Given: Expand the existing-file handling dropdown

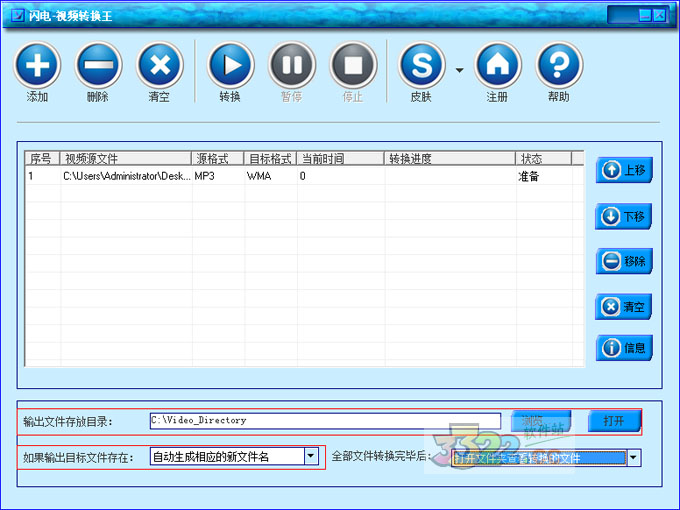Looking at the screenshot, I should tap(310, 457).
